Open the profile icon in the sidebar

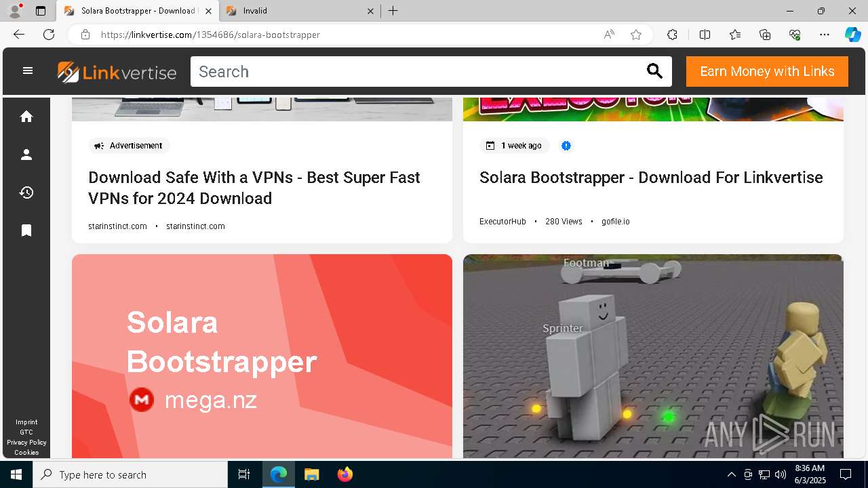26,155
